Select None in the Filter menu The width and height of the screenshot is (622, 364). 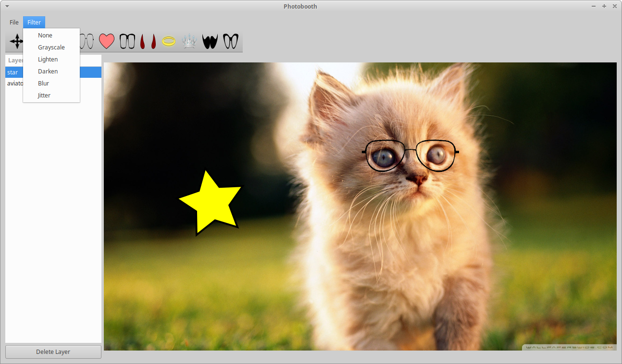45,36
